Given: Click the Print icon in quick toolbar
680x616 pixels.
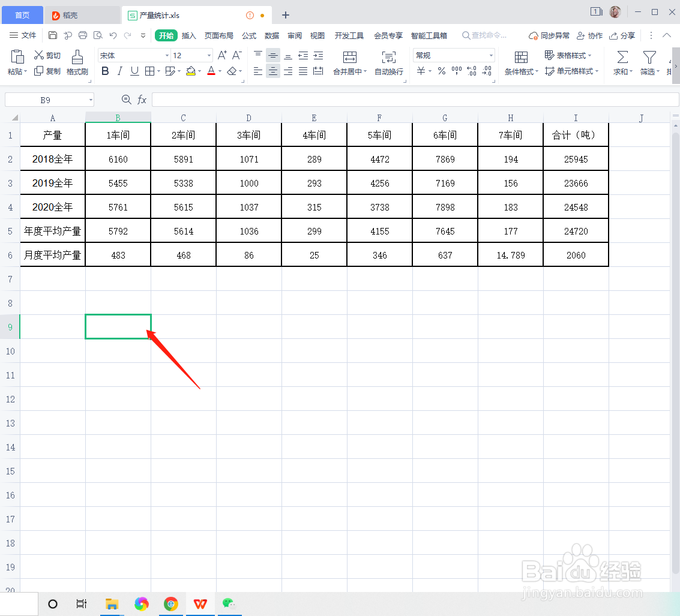Looking at the screenshot, I should click(83, 35).
